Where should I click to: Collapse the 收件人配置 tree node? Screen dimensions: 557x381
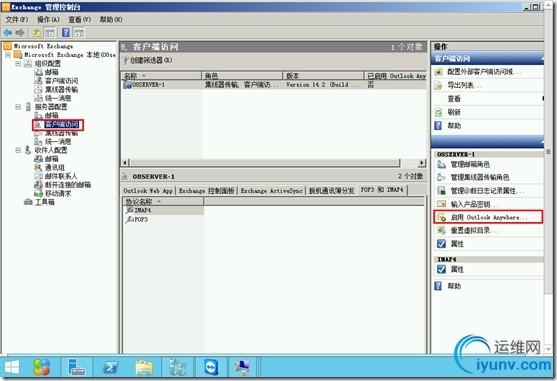pos(18,150)
